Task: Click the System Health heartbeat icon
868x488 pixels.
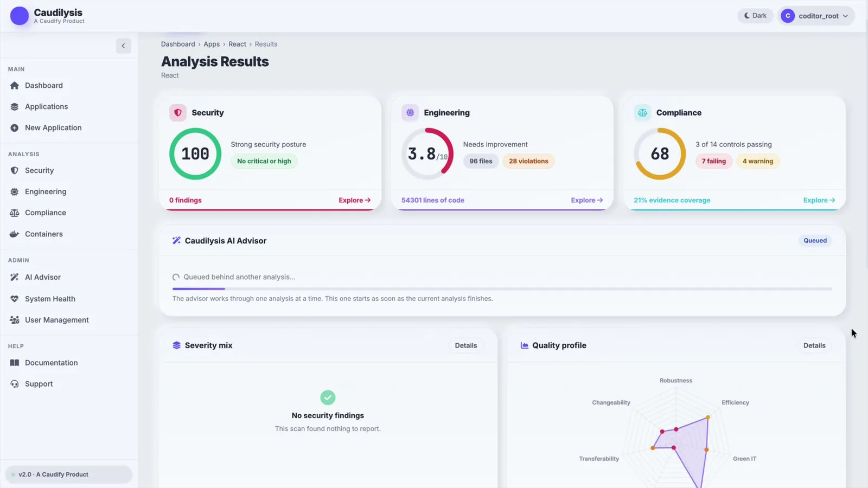Action: coord(15,299)
